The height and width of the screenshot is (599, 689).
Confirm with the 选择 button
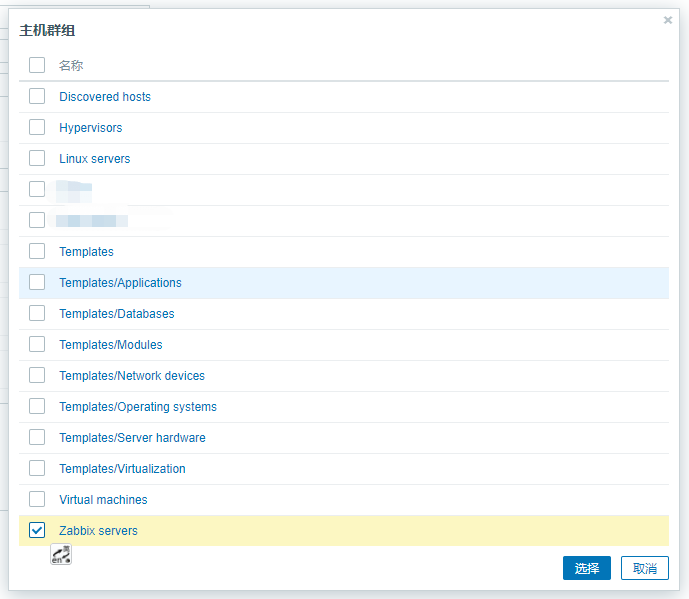587,568
